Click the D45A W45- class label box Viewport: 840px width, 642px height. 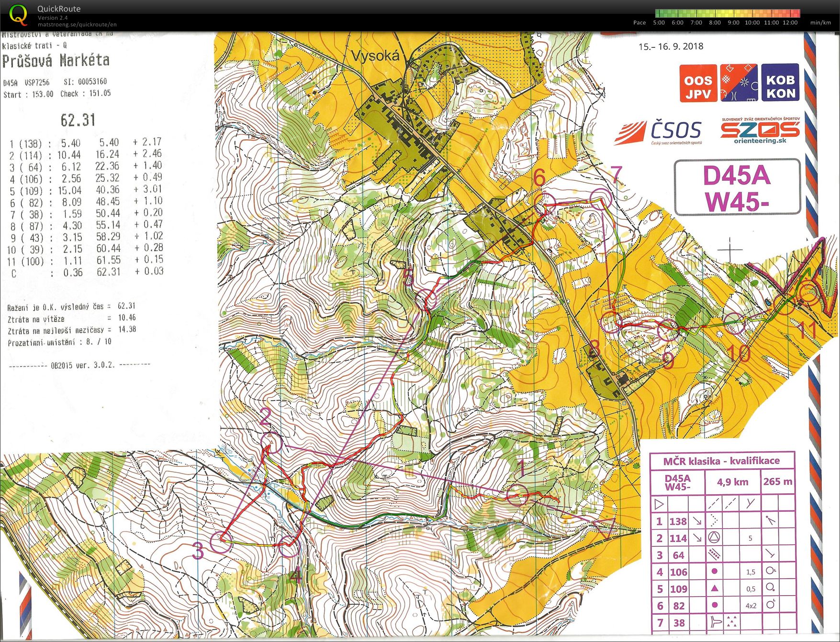tap(737, 188)
